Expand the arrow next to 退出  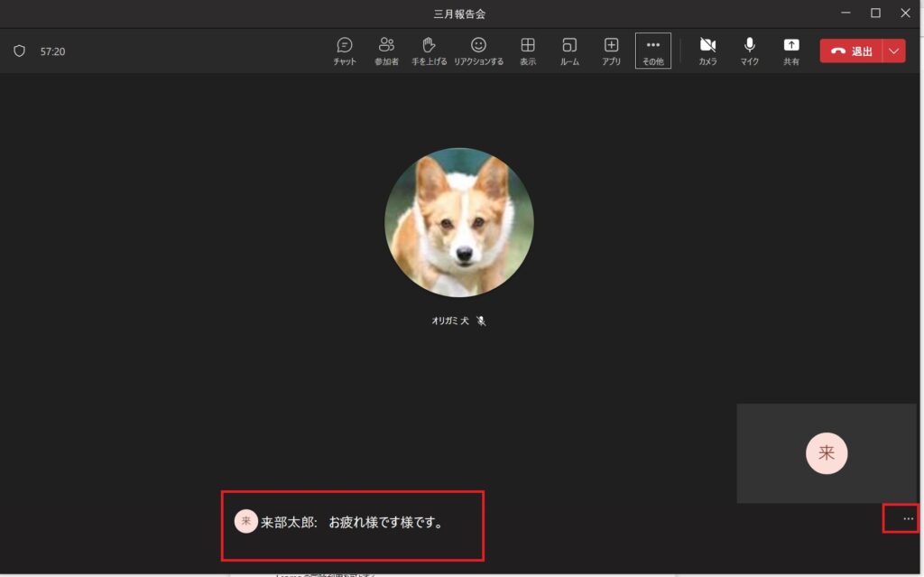click(894, 51)
